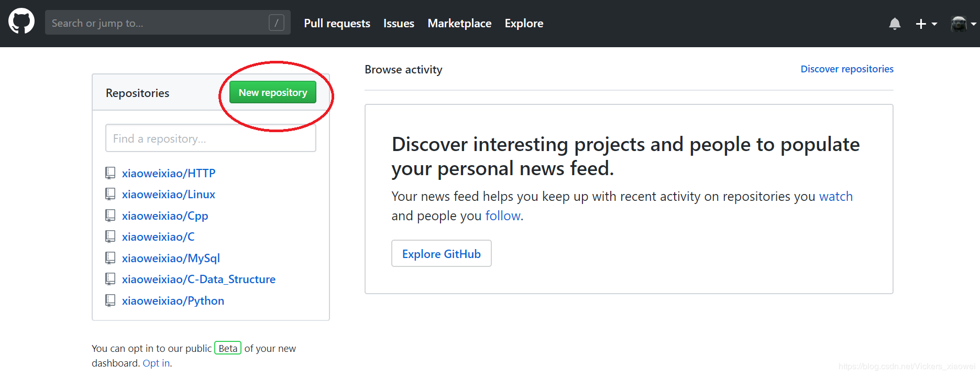Click repo icon beside xiaoweixiao/C
The image size is (980, 376).
tap(111, 237)
